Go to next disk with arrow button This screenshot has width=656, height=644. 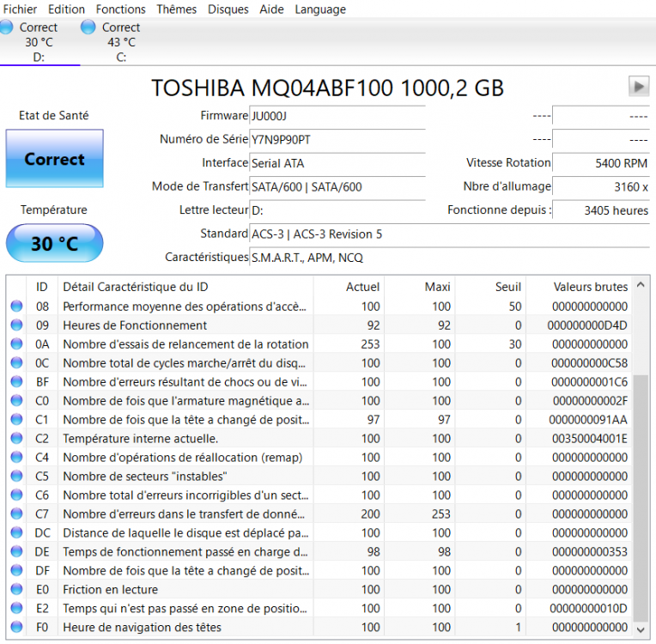click(x=639, y=87)
